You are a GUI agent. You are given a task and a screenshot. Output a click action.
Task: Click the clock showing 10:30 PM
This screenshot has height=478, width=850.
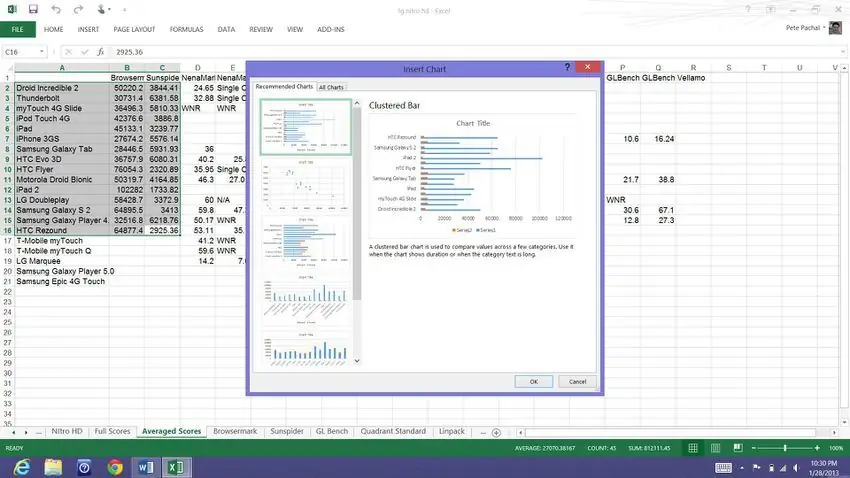(825, 463)
